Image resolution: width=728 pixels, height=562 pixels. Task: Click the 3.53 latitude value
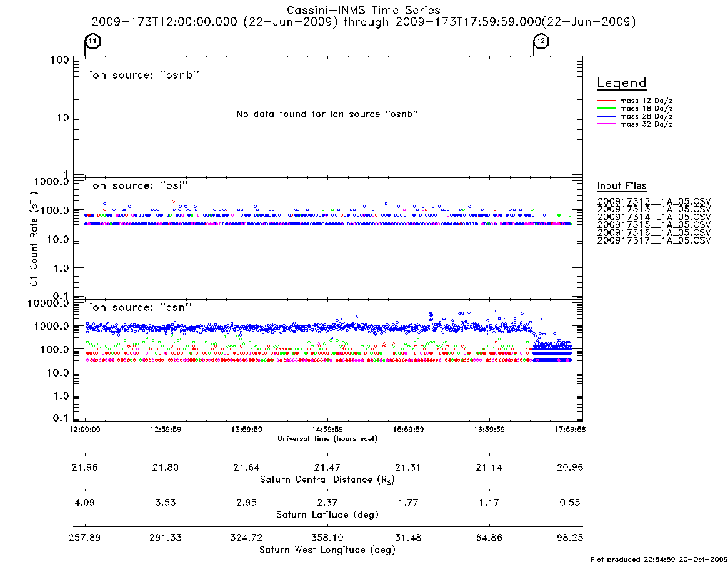tap(166, 502)
